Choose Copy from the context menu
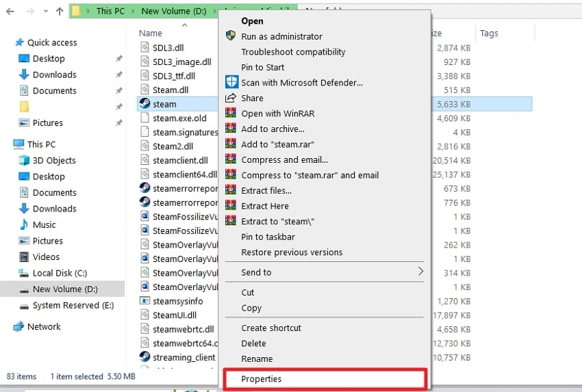This screenshot has height=392, width=582. 251,308
